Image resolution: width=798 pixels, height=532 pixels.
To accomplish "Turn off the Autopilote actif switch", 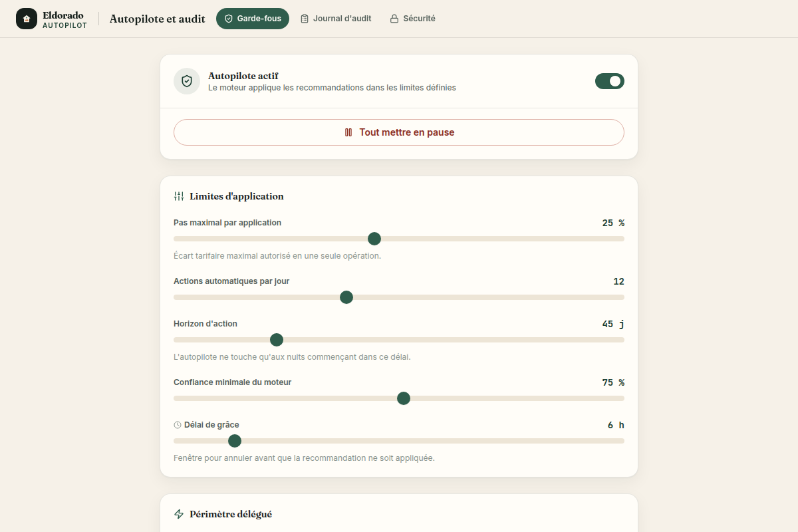I will click(610, 81).
